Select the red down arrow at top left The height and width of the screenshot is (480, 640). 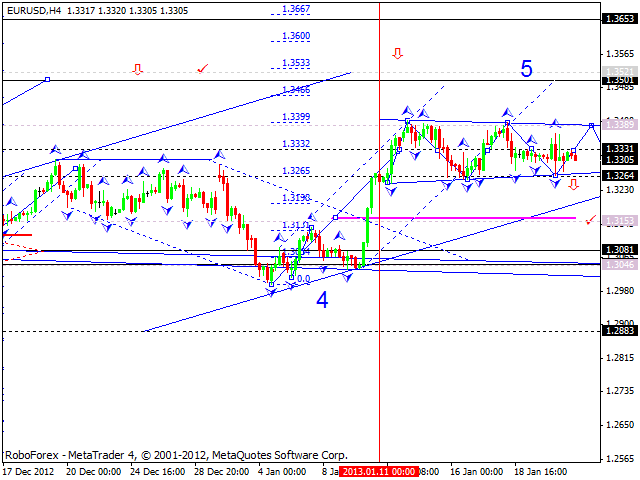pos(137,69)
